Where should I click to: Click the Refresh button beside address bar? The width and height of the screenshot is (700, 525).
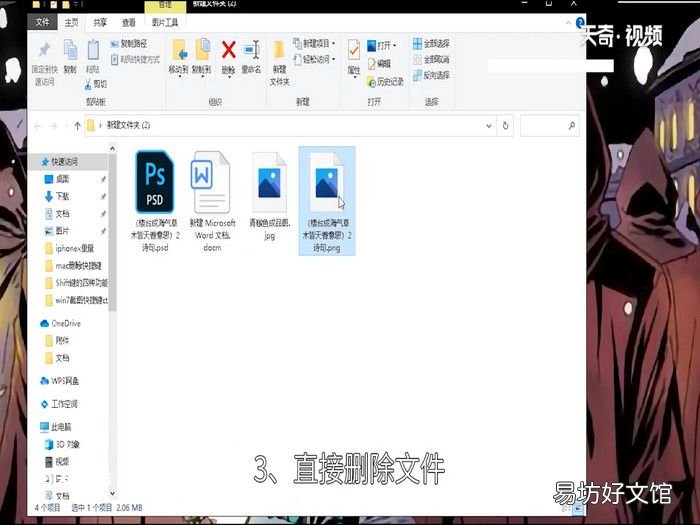click(x=505, y=125)
